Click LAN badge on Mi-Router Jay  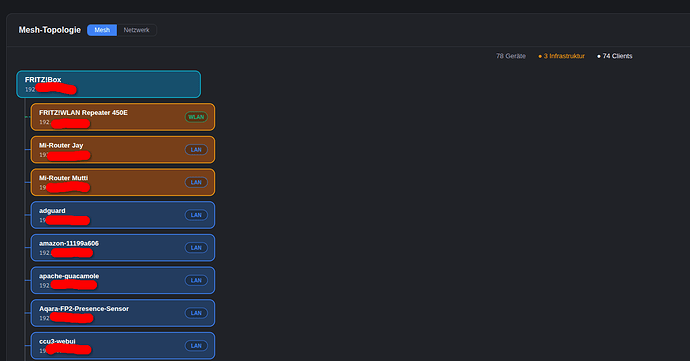(196, 150)
